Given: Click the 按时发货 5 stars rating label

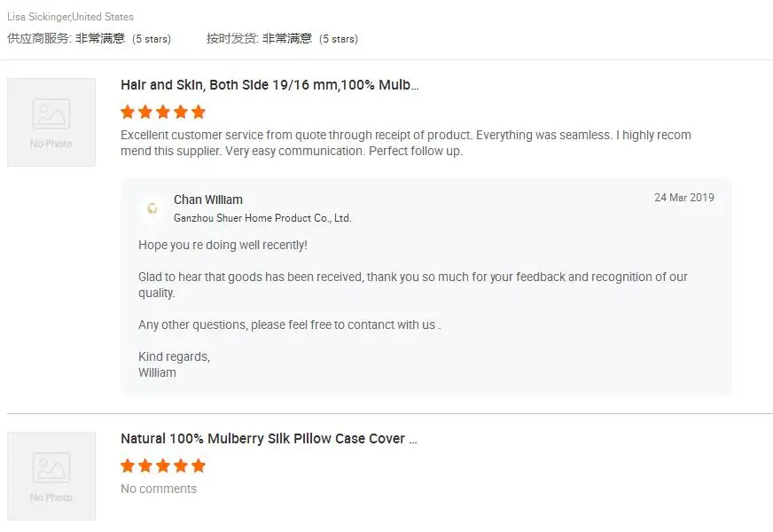Looking at the screenshot, I should pyautogui.click(x=282, y=38).
